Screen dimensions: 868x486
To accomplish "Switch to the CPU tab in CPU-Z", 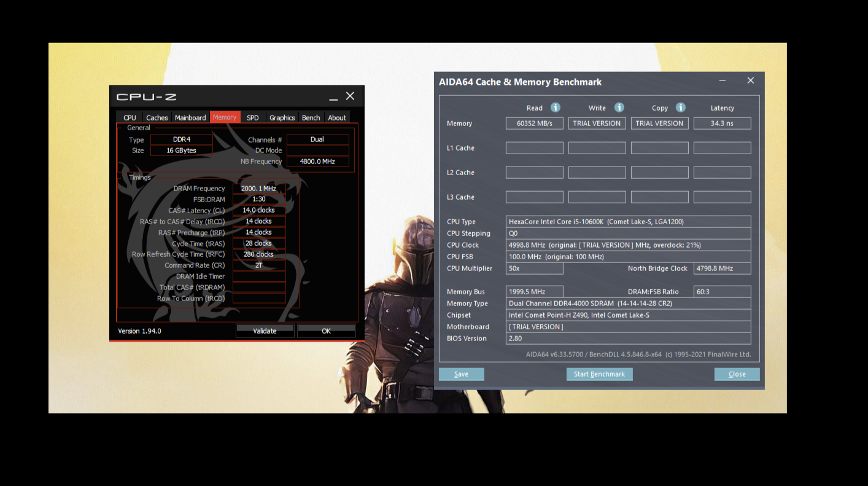I will click(x=130, y=117).
